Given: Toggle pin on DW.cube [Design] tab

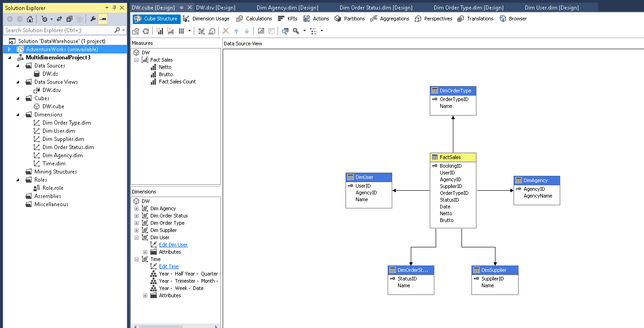Looking at the screenshot, I should pyautogui.click(x=182, y=8).
